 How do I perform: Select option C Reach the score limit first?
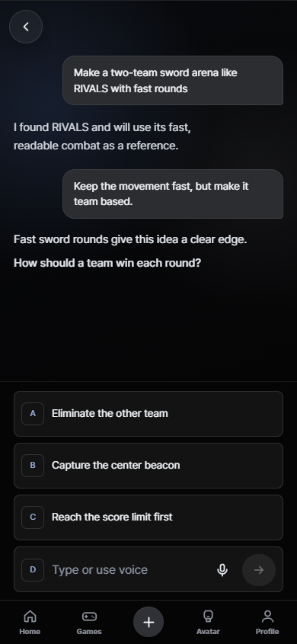[x=148, y=517]
